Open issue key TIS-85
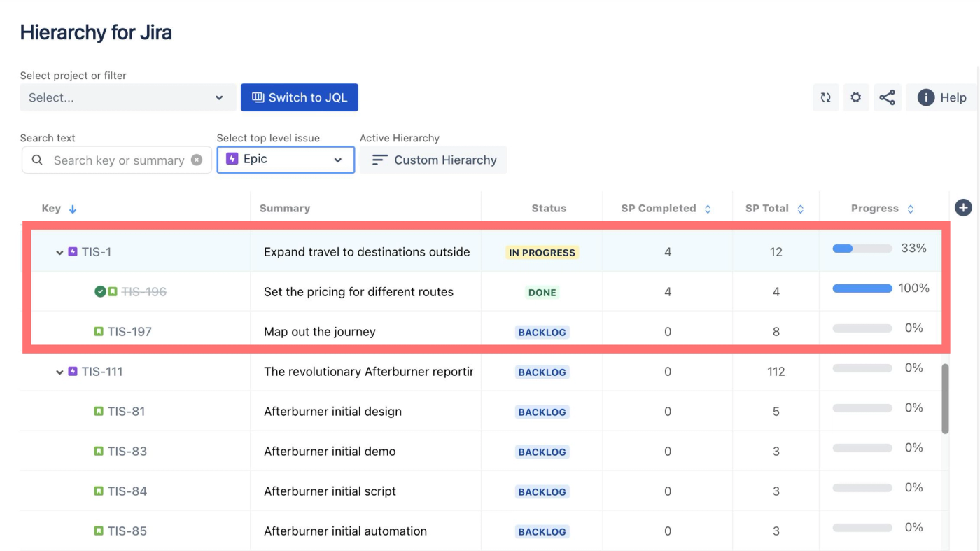The image size is (980, 551). [x=127, y=531]
